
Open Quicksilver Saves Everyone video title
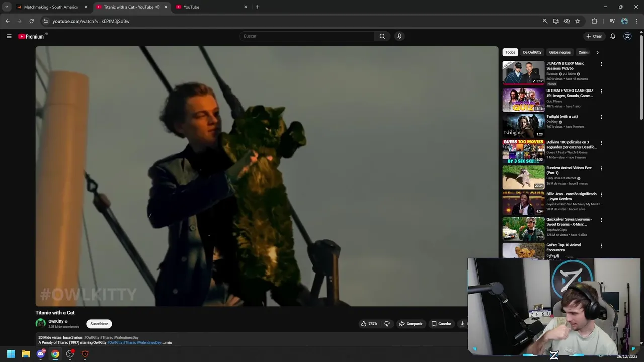(569, 222)
